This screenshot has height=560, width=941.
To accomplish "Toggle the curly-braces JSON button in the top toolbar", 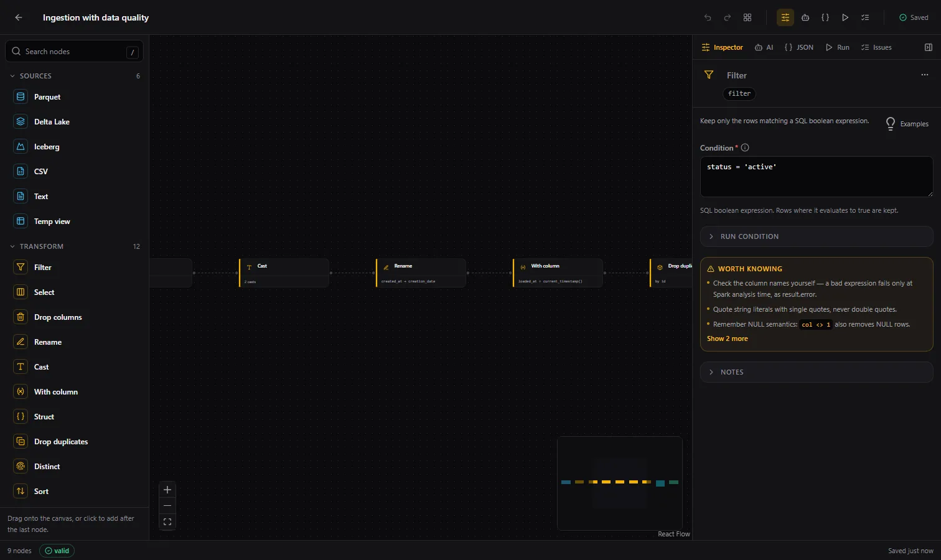I will click(825, 17).
